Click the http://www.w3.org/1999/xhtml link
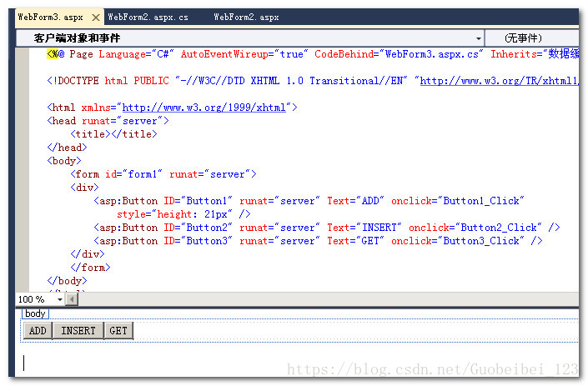This screenshot has width=588, height=386. [204, 108]
